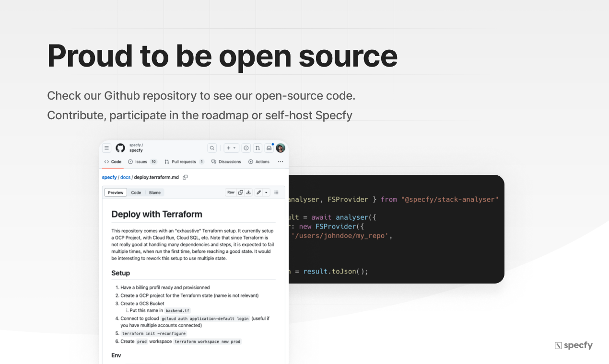Open the global issues circle icon
The width and height of the screenshot is (609, 364).
click(246, 148)
